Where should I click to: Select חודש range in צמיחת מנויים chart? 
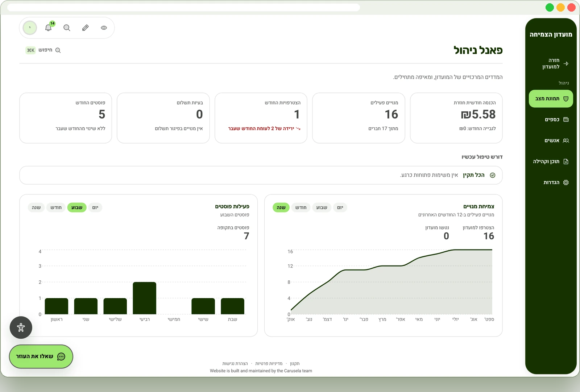click(x=301, y=207)
